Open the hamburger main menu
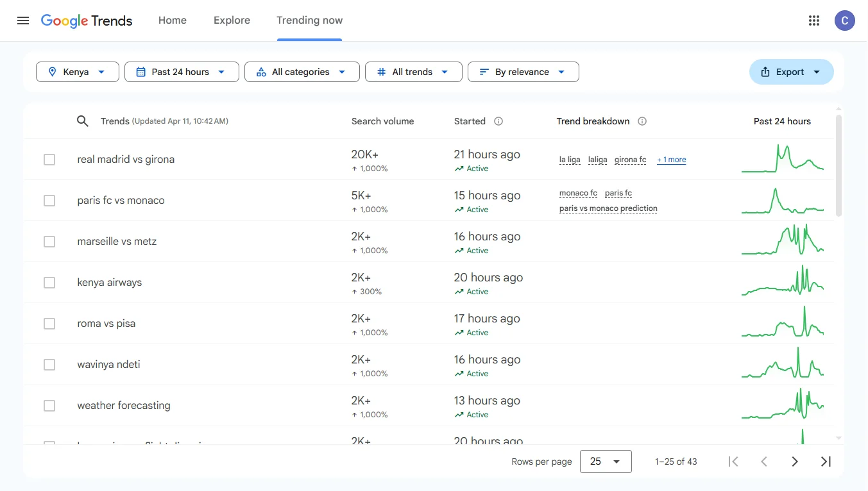868x491 pixels. 23,21
